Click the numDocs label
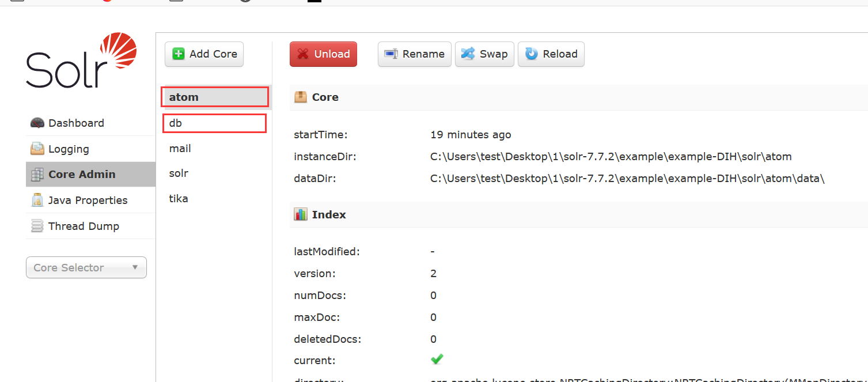 pyautogui.click(x=321, y=295)
